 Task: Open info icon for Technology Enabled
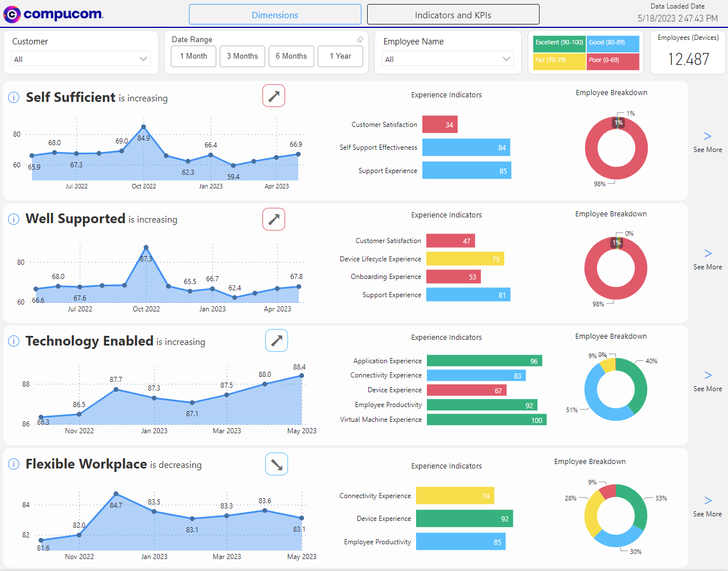point(14,342)
